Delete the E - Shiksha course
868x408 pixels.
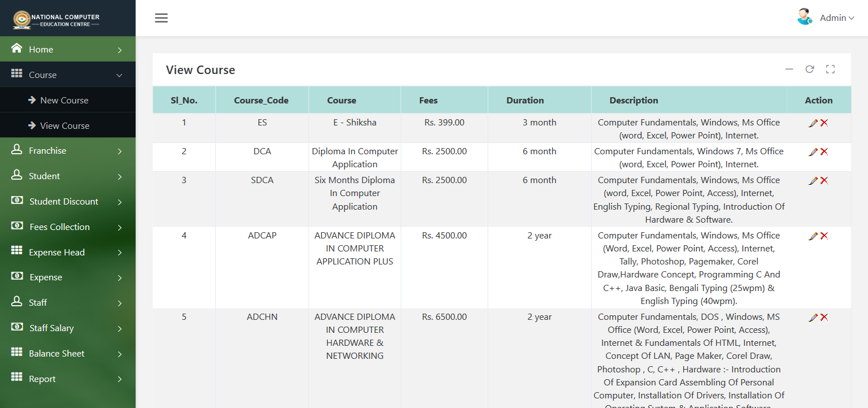tap(824, 123)
